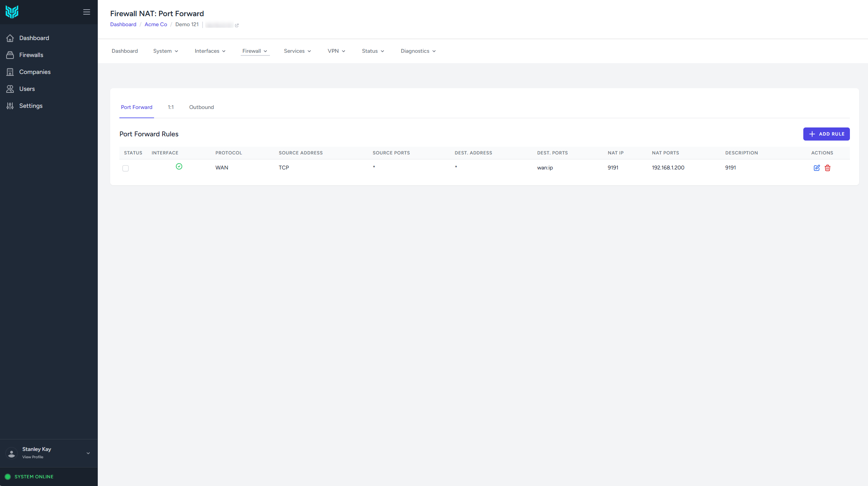Edit the 9191 port forward rule
The width and height of the screenshot is (868, 486).
[x=816, y=168]
